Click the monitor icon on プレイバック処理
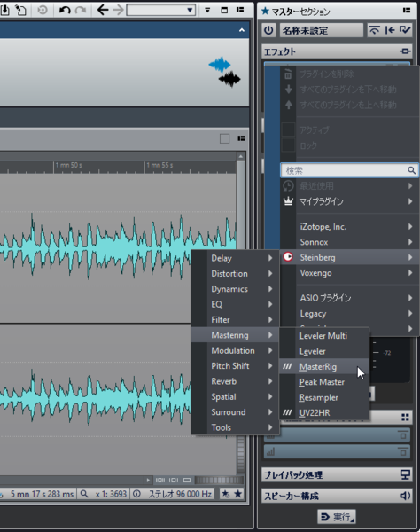This screenshot has width=420, height=532. tap(405, 474)
